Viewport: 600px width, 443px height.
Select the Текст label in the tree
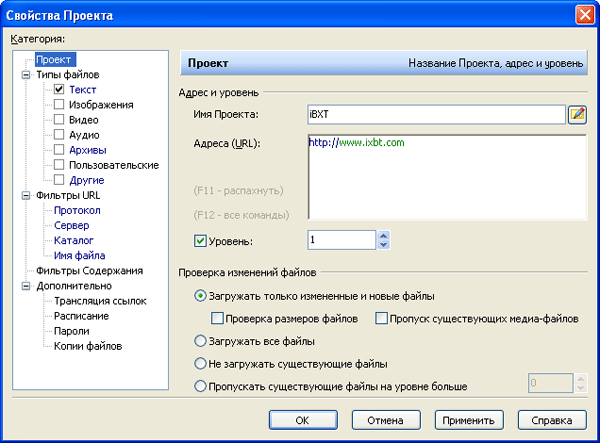click(83, 90)
